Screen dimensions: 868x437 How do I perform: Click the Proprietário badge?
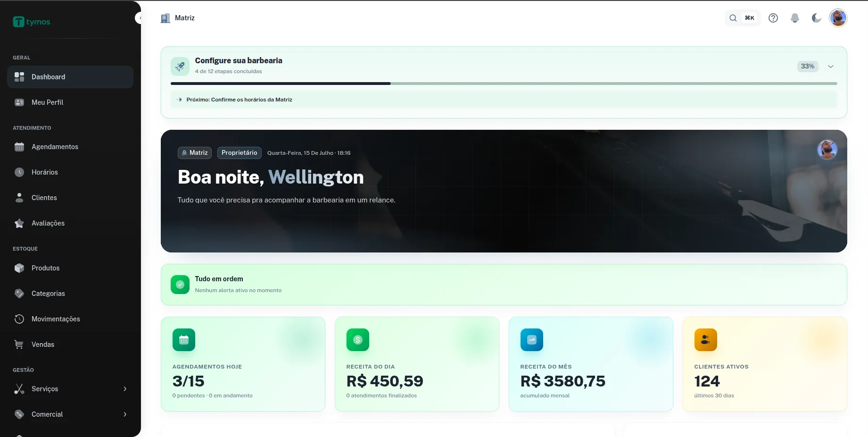pos(240,153)
